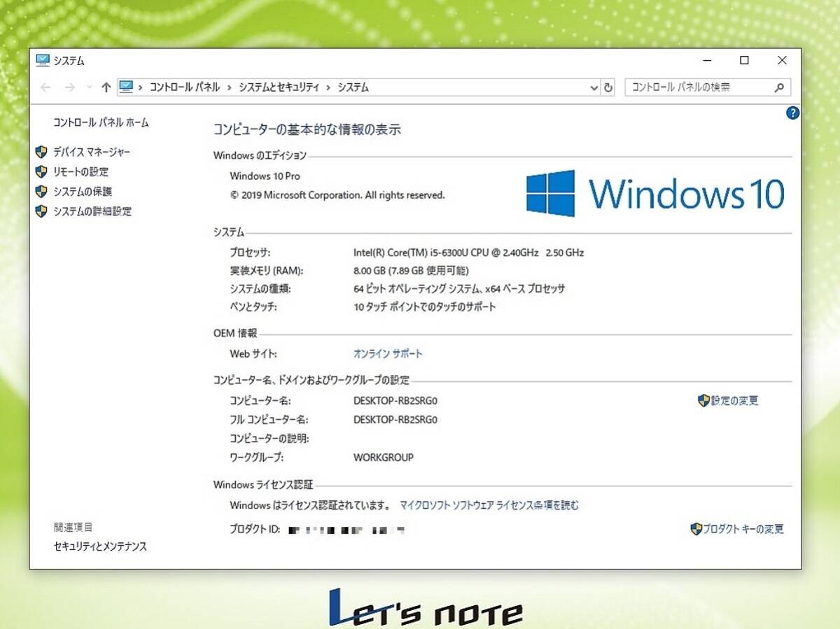
Task: Click the システム window title bar icon
Action: tap(43, 60)
